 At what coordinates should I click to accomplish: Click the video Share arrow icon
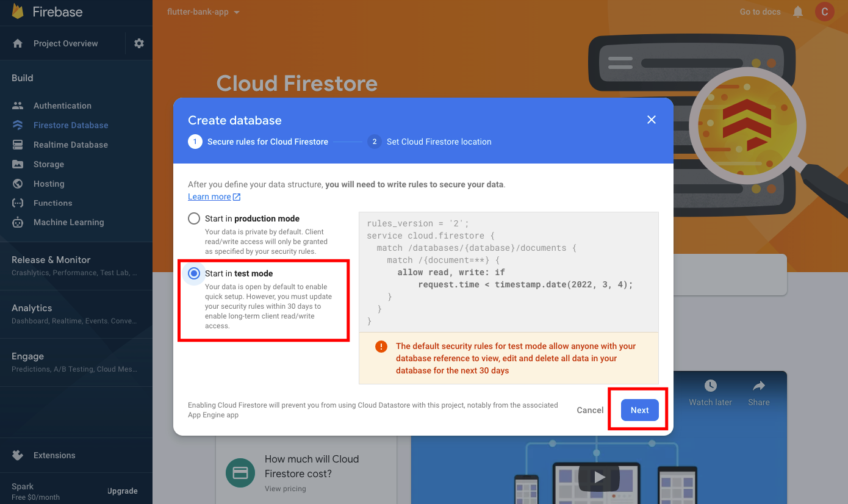click(x=759, y=386)
